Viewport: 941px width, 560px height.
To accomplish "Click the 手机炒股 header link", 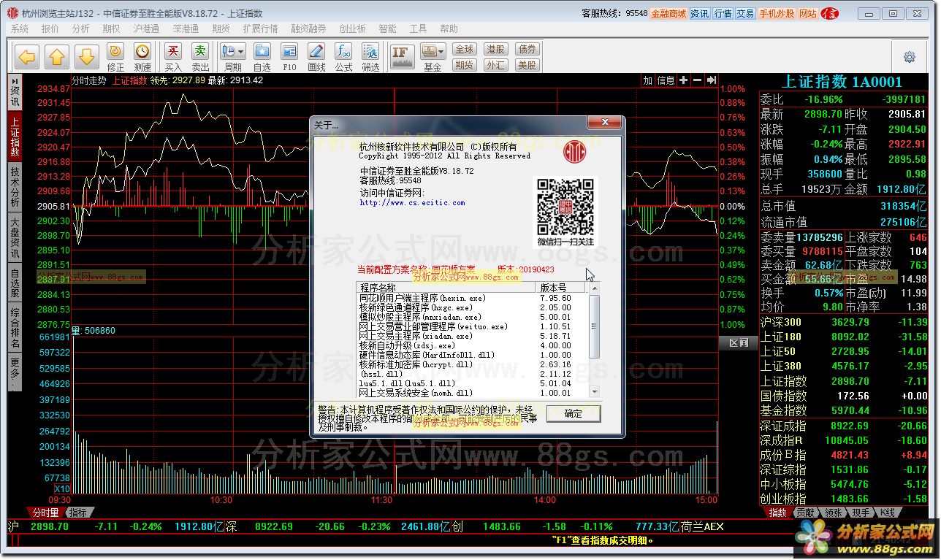I will pos(777,14).
